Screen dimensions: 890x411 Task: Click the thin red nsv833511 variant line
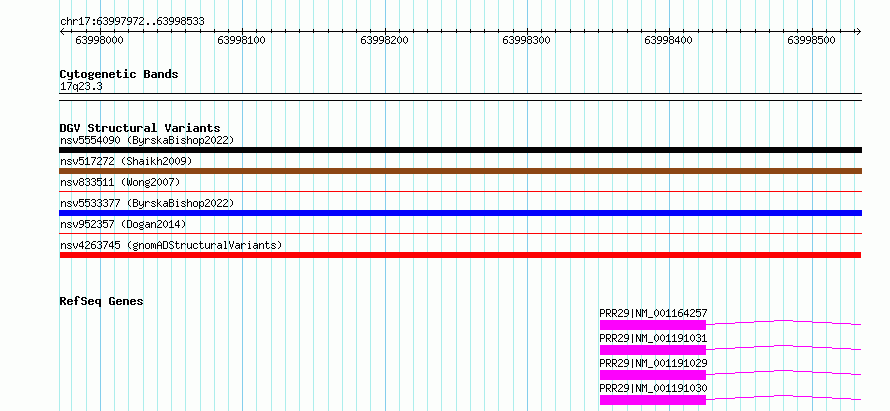(x=460, y=192)
